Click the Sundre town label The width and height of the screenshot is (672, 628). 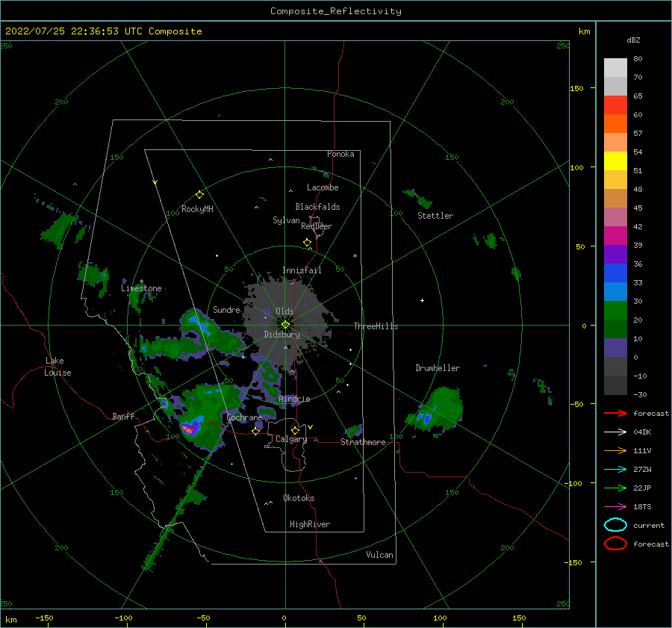click(x=227, y=310)
